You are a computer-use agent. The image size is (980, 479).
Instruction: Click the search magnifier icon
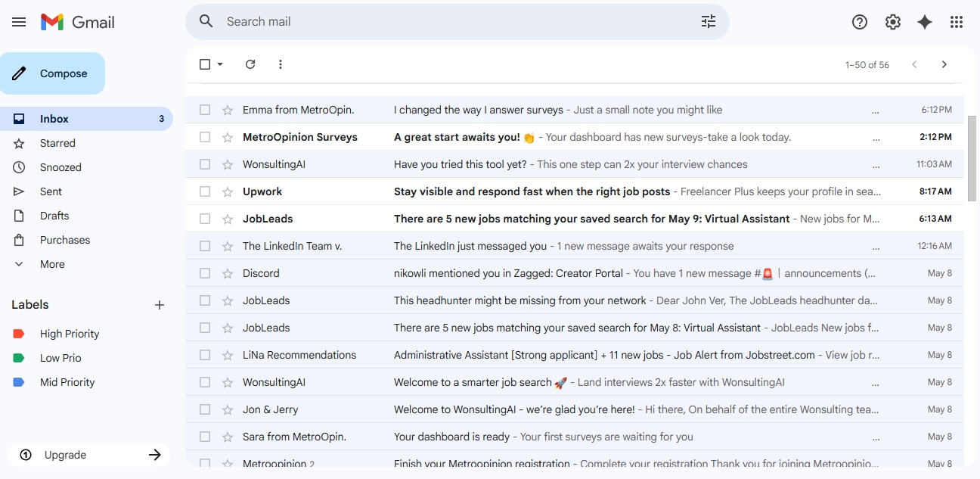point(206,21)
